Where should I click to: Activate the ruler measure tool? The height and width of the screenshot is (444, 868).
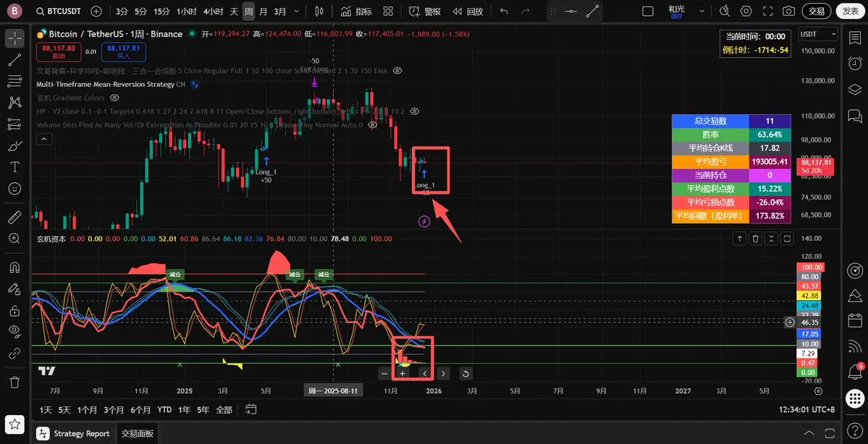point(15,217)
